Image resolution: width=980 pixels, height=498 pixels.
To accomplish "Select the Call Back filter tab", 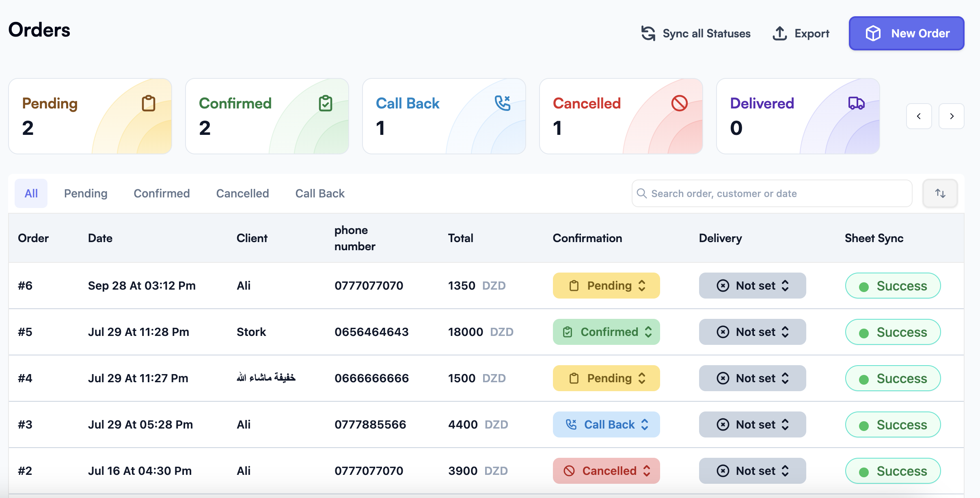I will (x=320, y=193).
